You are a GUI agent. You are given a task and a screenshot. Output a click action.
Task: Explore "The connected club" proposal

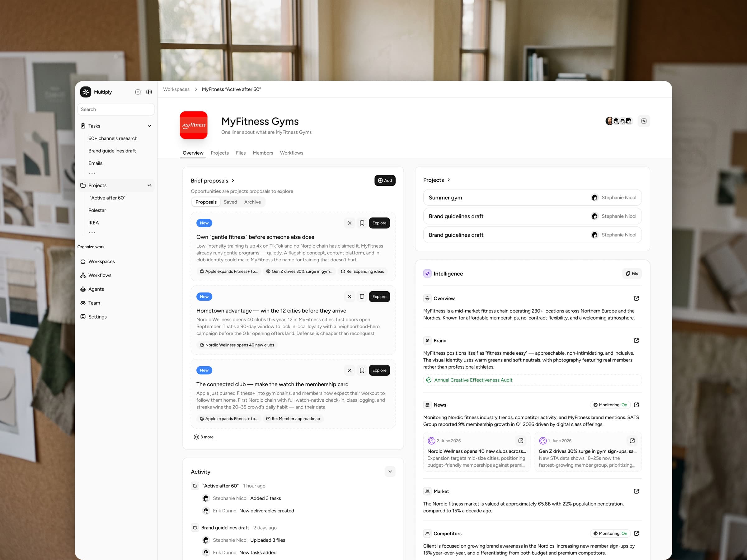[x=379, y=370]
